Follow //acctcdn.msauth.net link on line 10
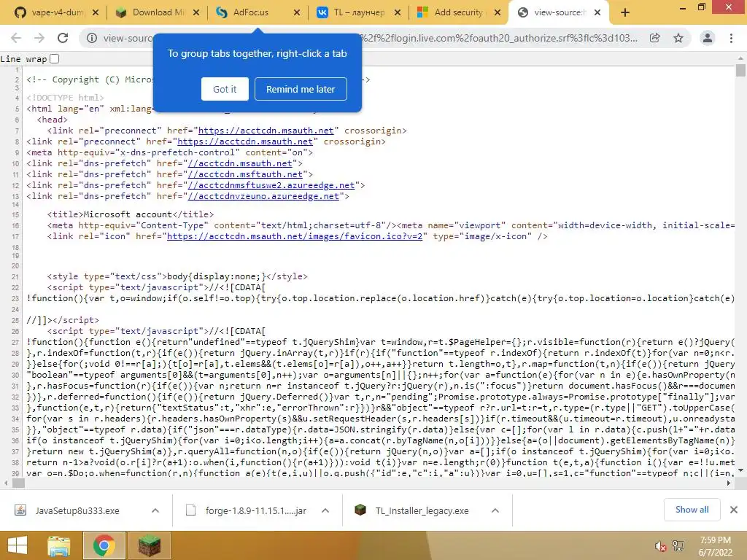The height and width of the screenshot is (560, 747). pyautogui.click(x=239, y=163)
